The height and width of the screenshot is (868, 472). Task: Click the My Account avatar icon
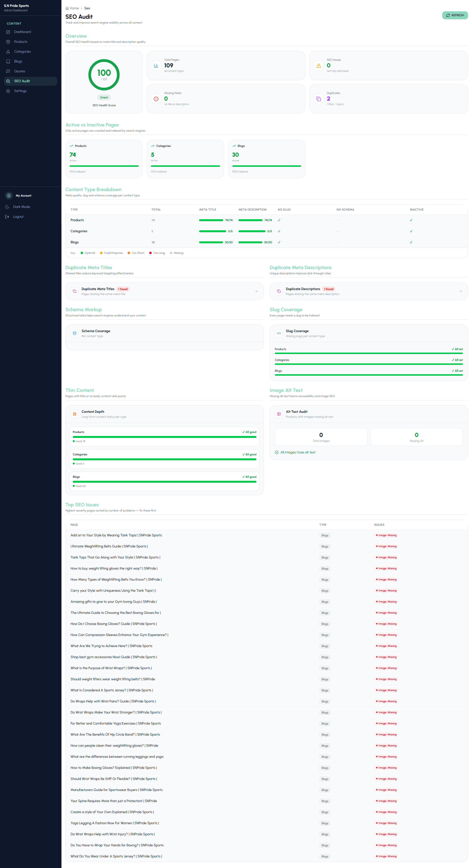tap(9, 195)
